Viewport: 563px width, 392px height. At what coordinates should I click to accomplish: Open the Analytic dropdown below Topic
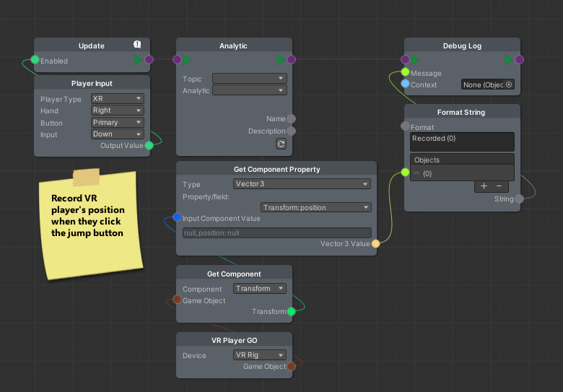[x=250, y=90]
